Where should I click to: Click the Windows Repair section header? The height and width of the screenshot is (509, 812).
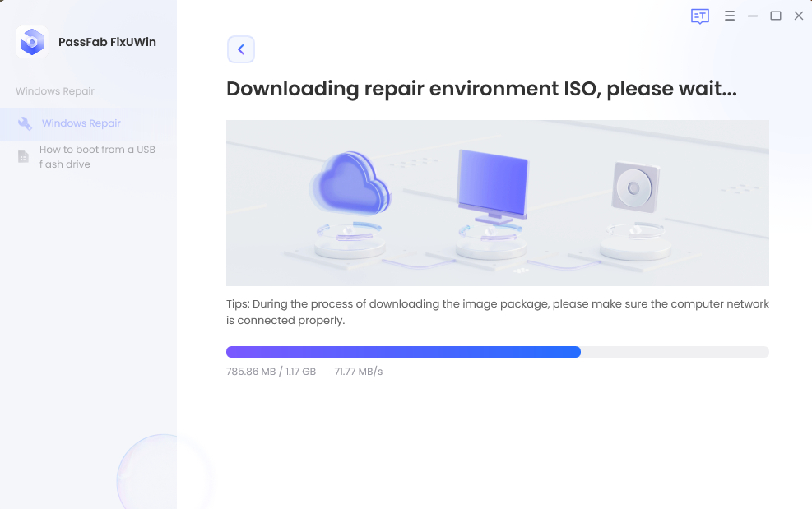(x=54, y=91)
